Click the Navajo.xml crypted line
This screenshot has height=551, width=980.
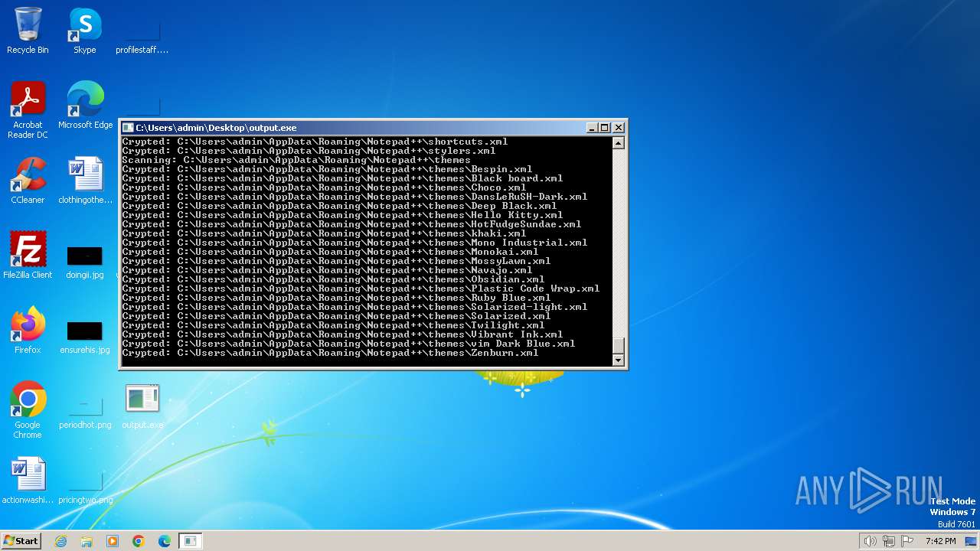327,270
